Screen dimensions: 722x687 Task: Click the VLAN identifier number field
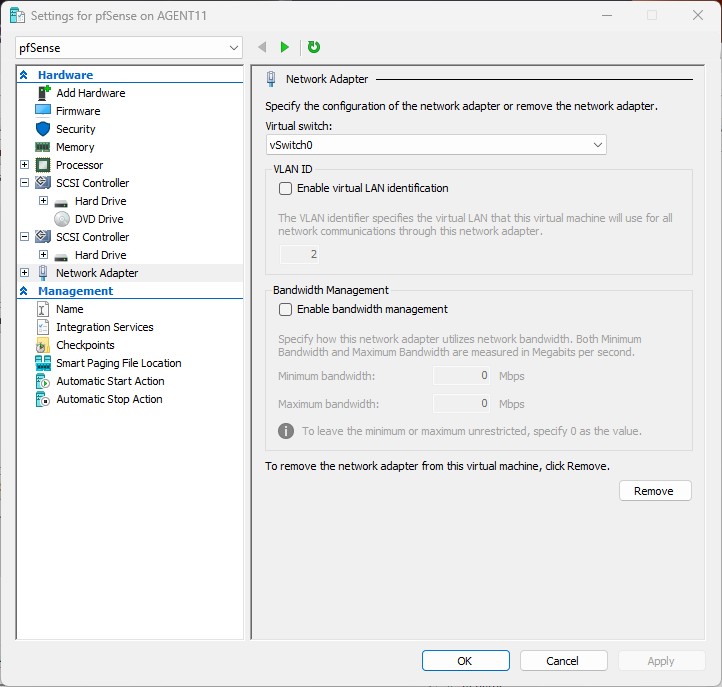(x=299, y=254)
